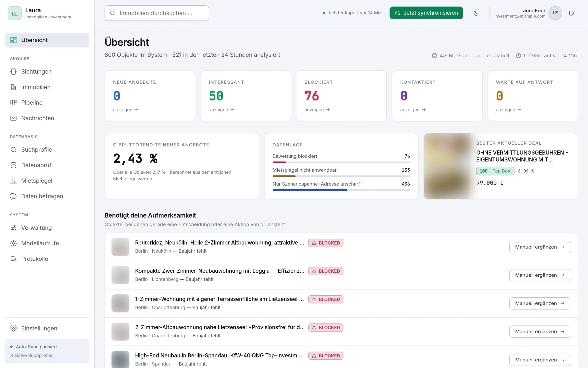
Task: Click Manuell ergänzen for 1-Zimmer-Wohnung Lietzensee
Action: pos(540,303)
